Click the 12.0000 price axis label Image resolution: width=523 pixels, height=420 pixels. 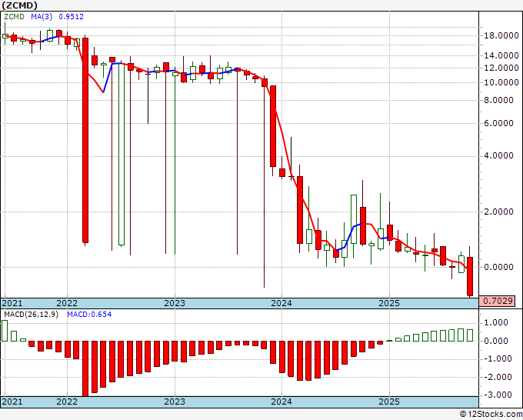pos(501,68)
